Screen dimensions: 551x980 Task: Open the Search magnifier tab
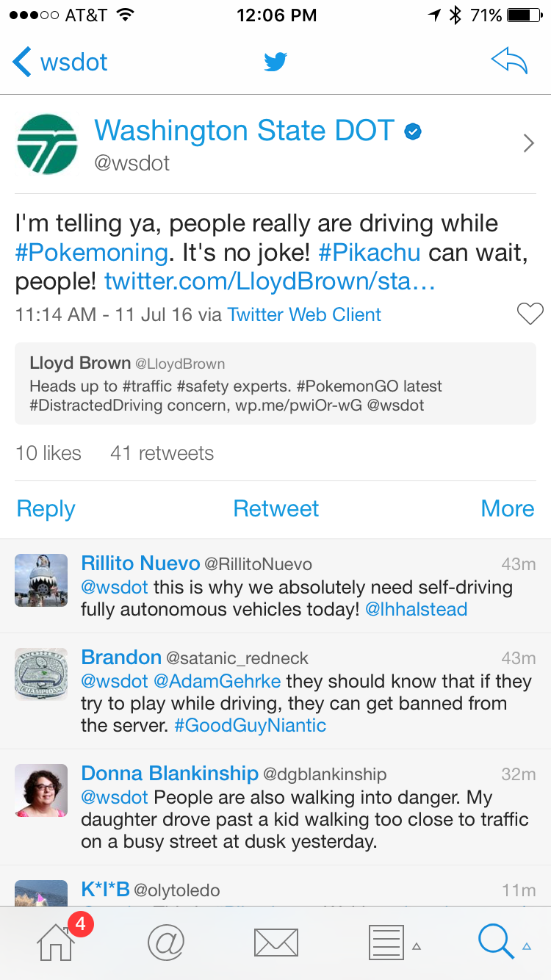pyautogui.click(x=496, y=941)
